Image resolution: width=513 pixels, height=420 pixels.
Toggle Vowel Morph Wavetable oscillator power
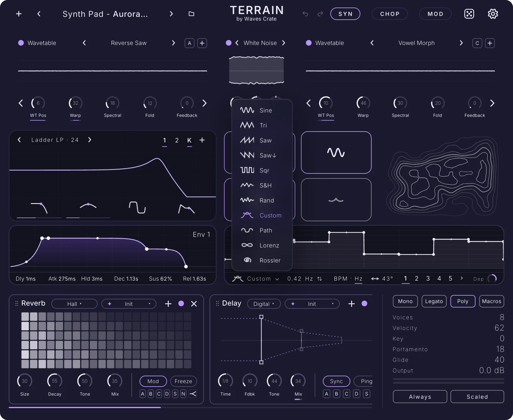click(309, 43)
